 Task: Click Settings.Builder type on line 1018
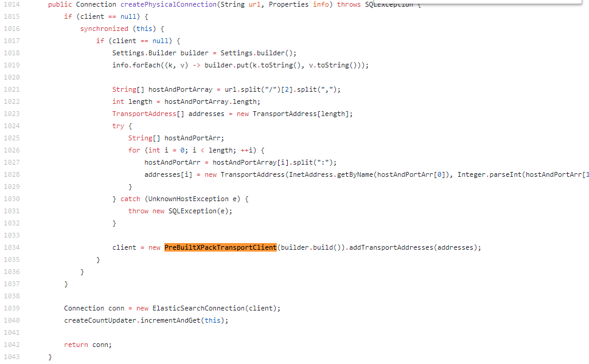144,53
